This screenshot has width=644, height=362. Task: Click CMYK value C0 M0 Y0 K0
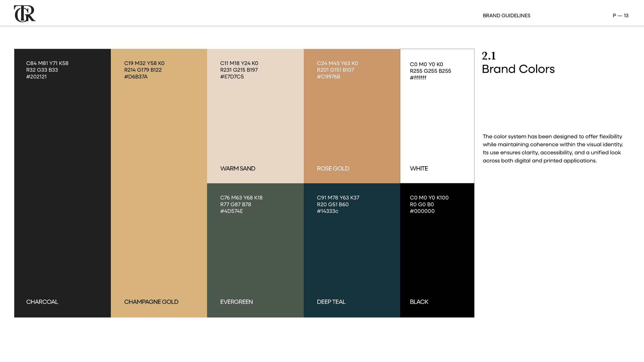[x=426, y=64]
